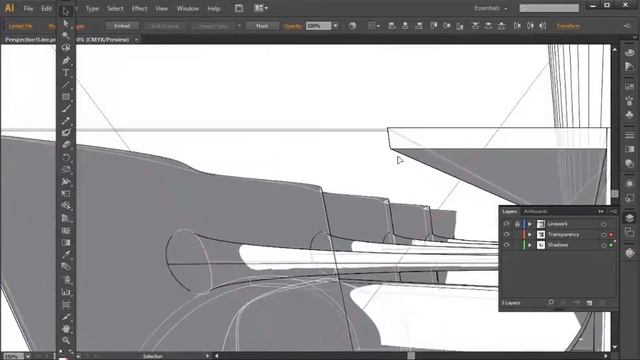Select the Direct Selection tool
The height and width of the screenshot is (360, 640).
pos(66,24)
